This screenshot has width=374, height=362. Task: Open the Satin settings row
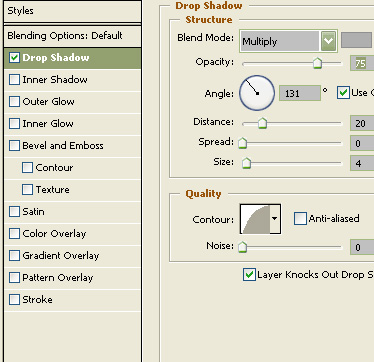click(73, 212)
